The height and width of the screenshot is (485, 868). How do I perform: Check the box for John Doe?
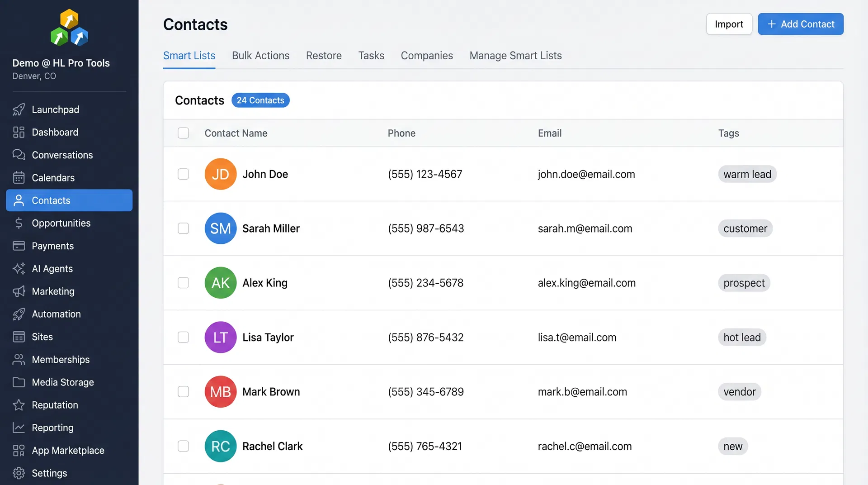click(x=183, y=174)
